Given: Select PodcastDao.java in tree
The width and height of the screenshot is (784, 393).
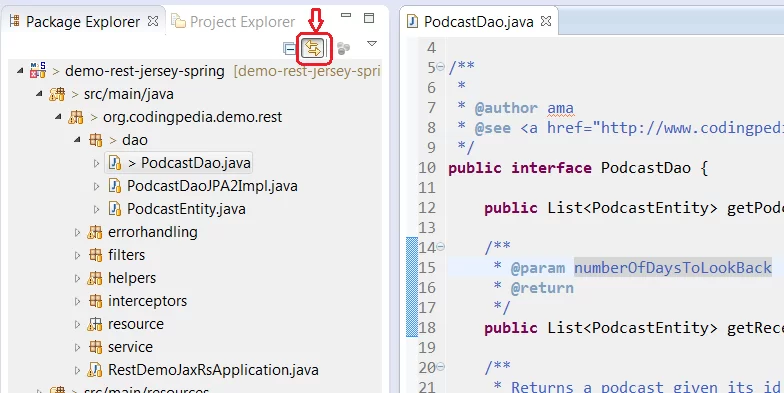Looking at the screenshot, I should [196, 163].
